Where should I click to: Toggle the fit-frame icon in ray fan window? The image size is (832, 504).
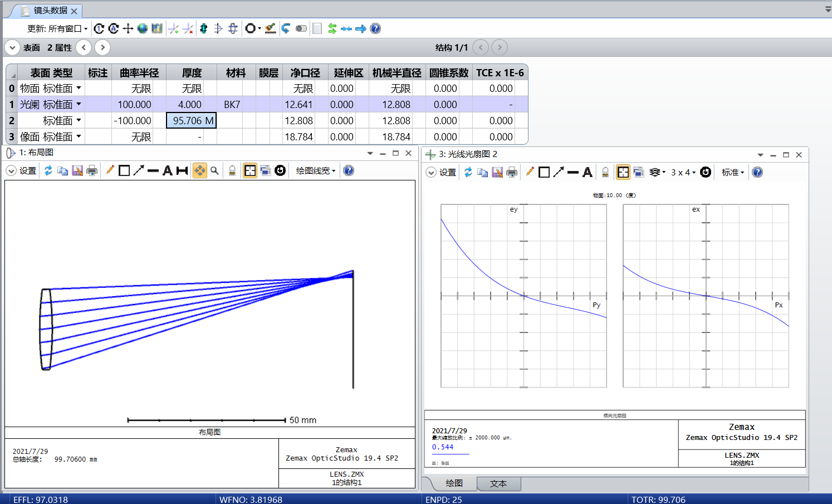pyautogui.click(x=623, y=172)
